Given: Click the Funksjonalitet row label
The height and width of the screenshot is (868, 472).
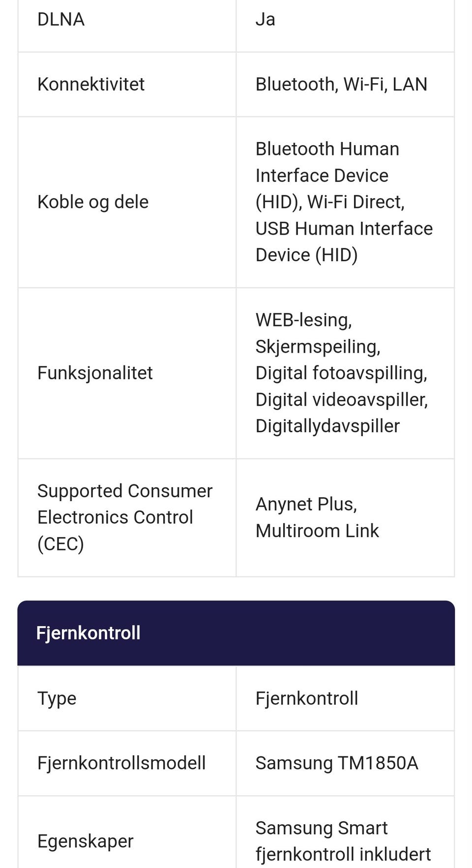Looking at the screenshot, I should [x=95, y=373].
